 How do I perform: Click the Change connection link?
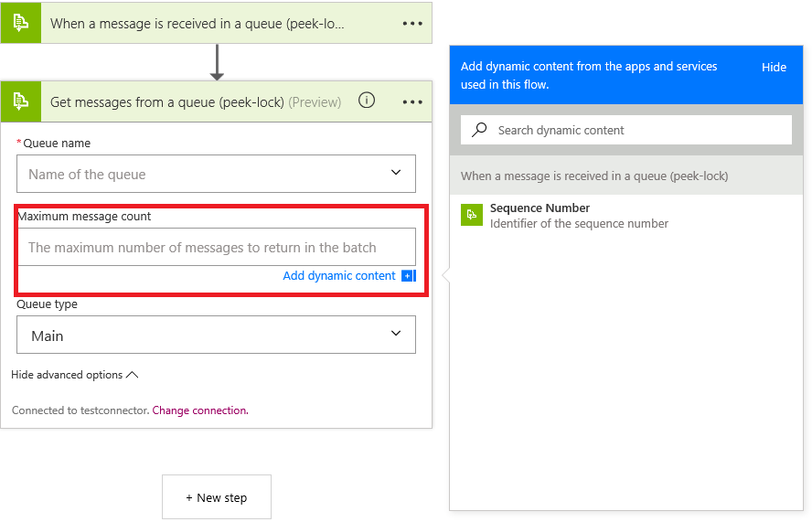pos(200,410)
